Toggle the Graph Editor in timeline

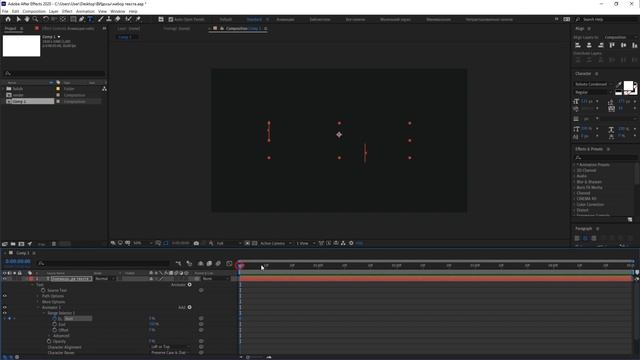[229, 264]
